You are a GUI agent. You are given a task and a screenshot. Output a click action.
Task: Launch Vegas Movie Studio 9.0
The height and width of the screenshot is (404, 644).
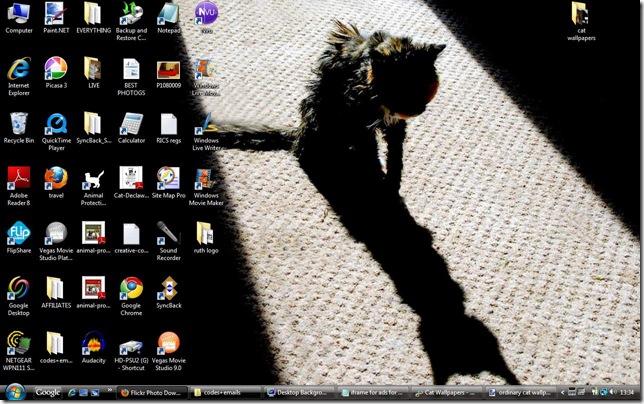click(168, 351)
